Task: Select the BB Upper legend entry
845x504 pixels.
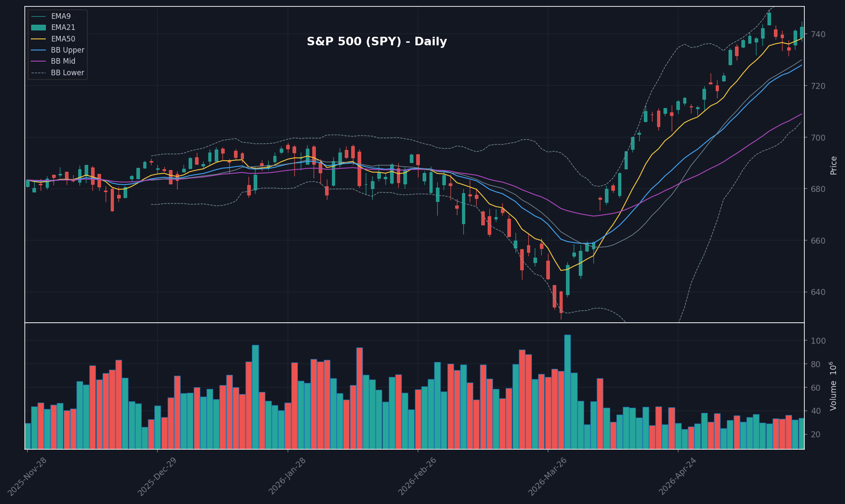Action: pos(58,50)
